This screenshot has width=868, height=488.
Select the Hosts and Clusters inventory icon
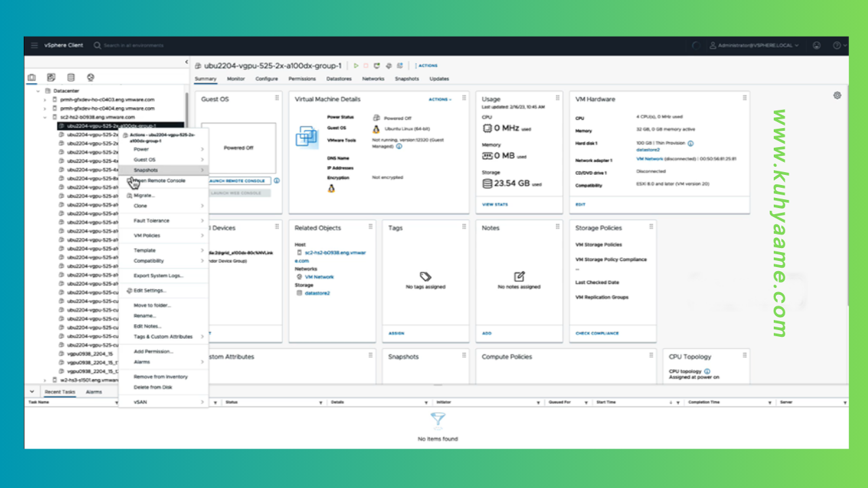coord(32,78)
